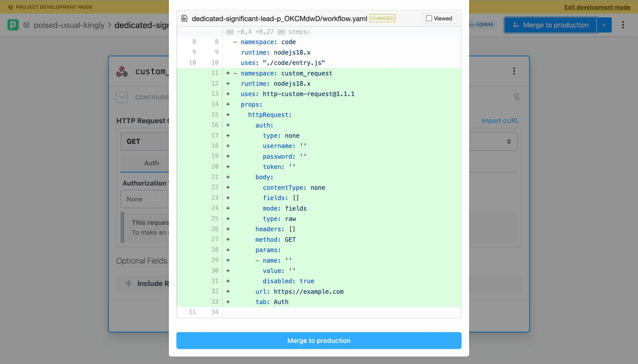The image size is (638, 364).
Task: Click the document icon beside workflow.yaml filename
Action: (184, 18)
